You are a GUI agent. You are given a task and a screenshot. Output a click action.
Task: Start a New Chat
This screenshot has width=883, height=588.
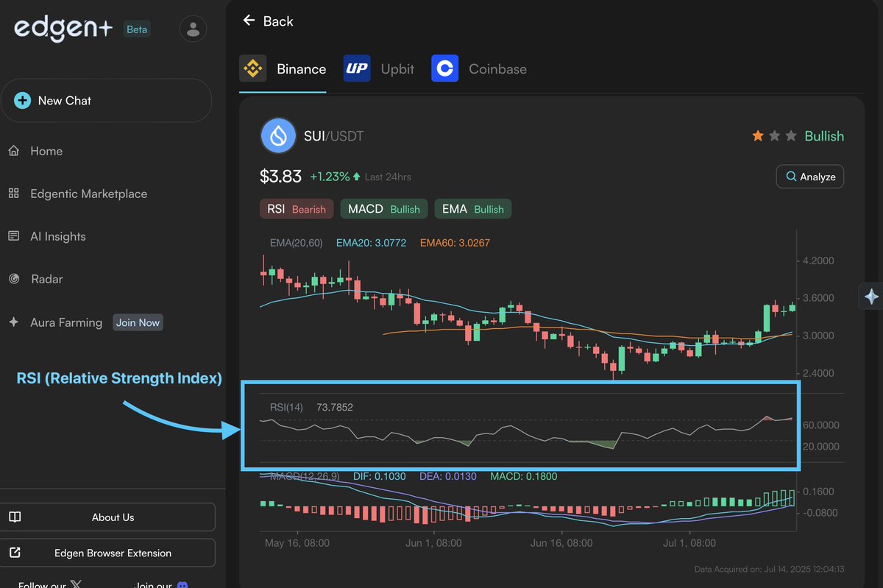[x=106, y=100]
